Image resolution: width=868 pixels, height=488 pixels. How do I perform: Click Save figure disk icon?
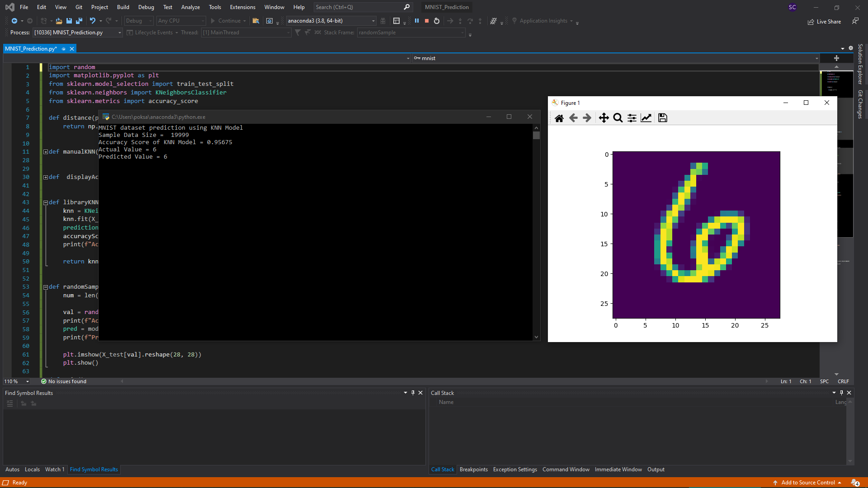663,118
